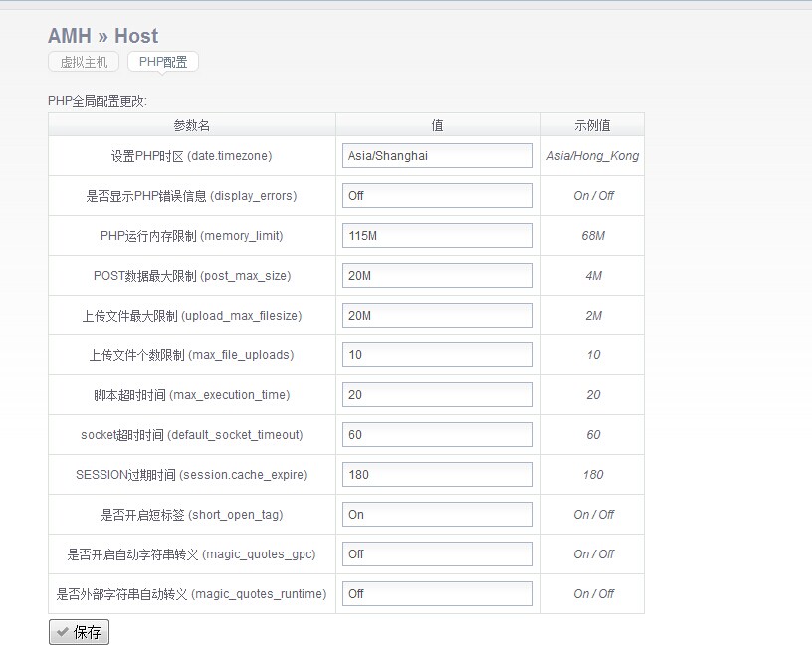This screenshot has height=663, width=812.
Task: Switch to the PHP配置 tab
Action: pyautogui.click(x=163, y=62)
